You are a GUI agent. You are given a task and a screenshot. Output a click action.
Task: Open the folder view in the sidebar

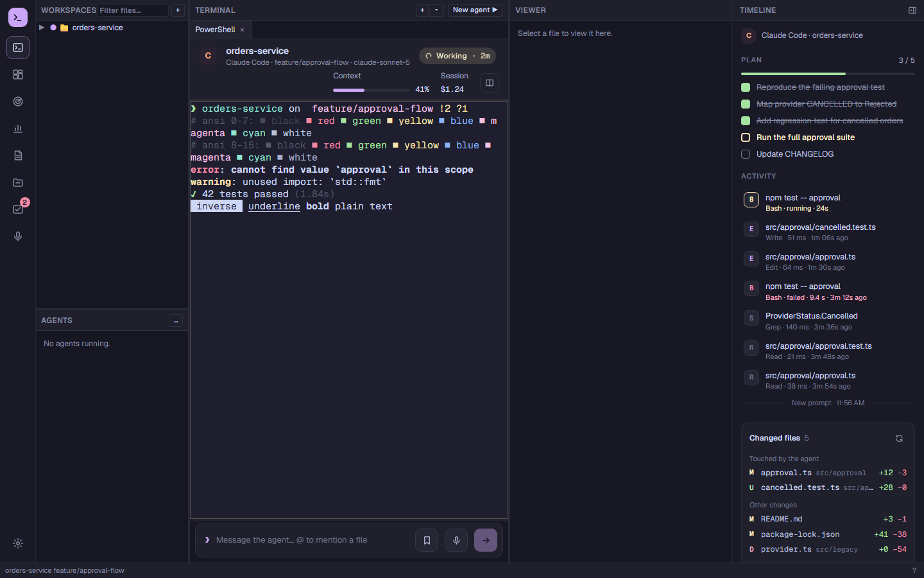click(18, 182)
